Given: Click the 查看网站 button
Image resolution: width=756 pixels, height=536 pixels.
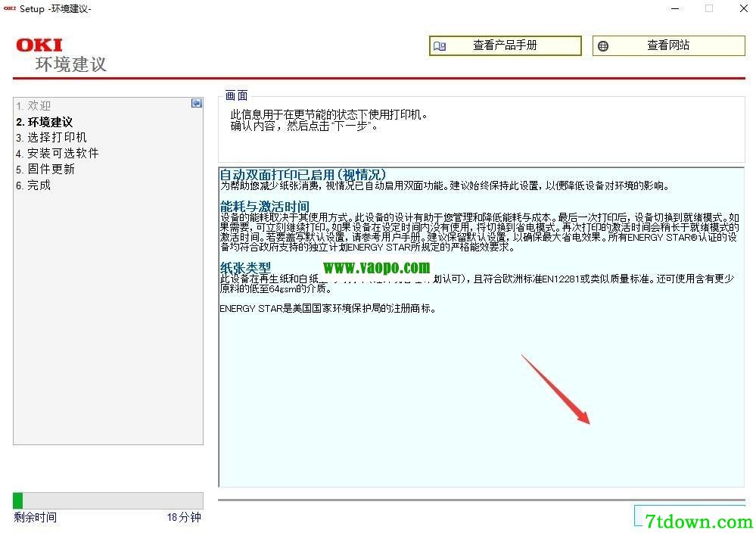Looking at the screenshot, I should pyautogui.click(x=669, y=46).
